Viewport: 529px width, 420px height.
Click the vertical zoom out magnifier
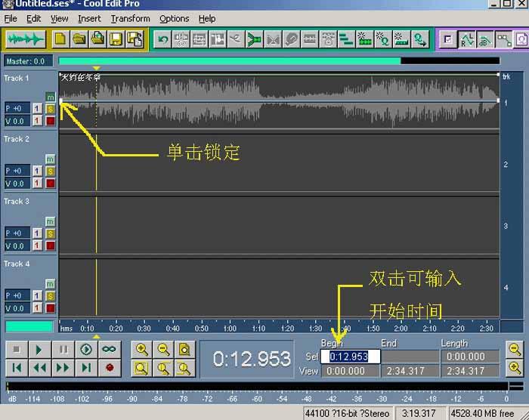tap(515, 349)
